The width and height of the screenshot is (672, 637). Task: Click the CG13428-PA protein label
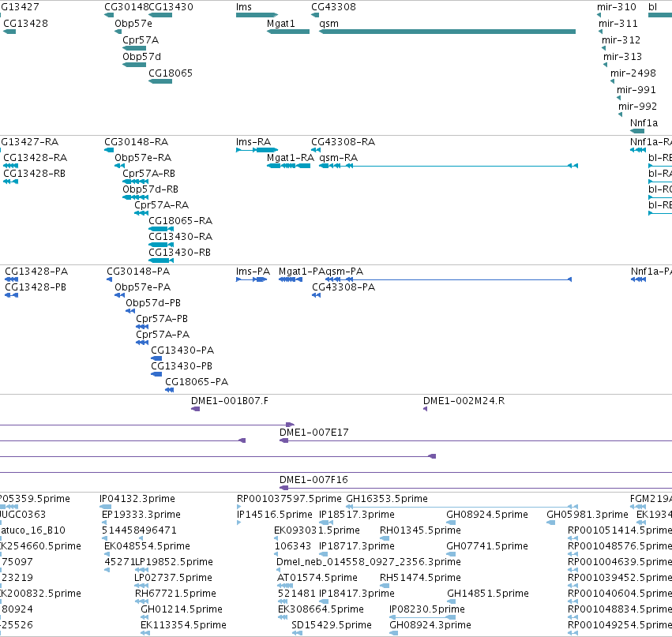[36, 272]
